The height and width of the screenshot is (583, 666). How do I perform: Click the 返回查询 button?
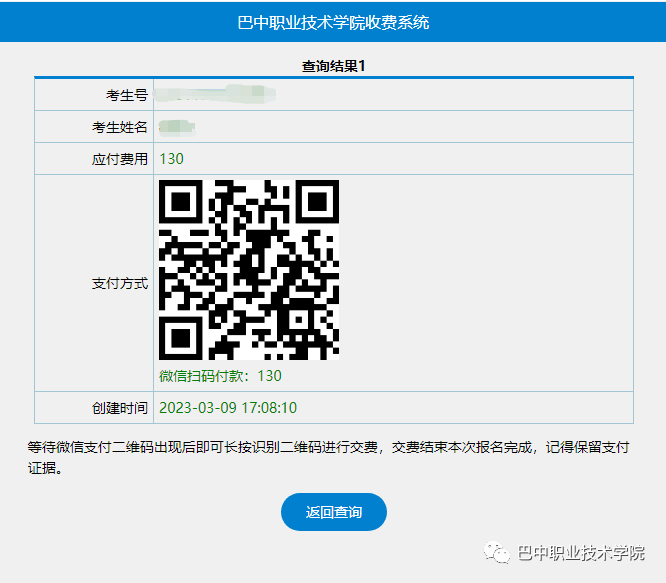pos(333,512)
